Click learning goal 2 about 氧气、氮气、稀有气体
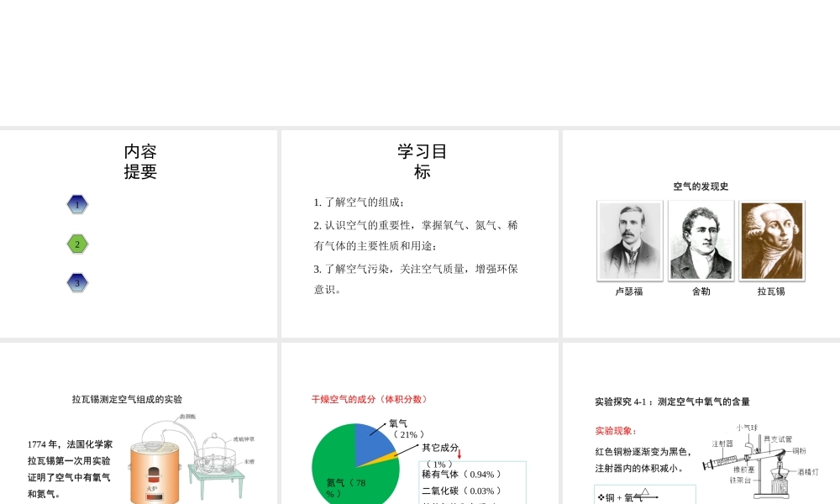 (x=416, y=235)
